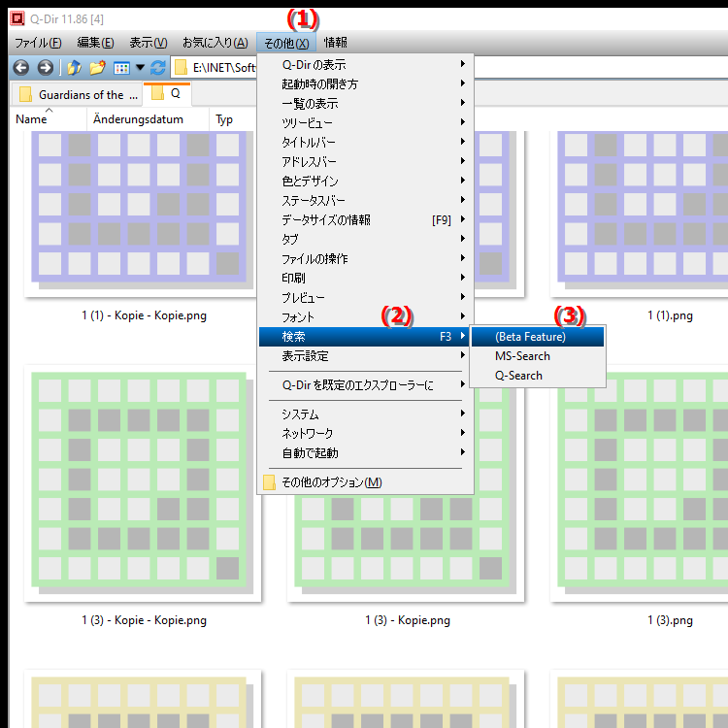Select thumbnail 1 (3) - Kopie - Kopie.png

click(143, 483)
